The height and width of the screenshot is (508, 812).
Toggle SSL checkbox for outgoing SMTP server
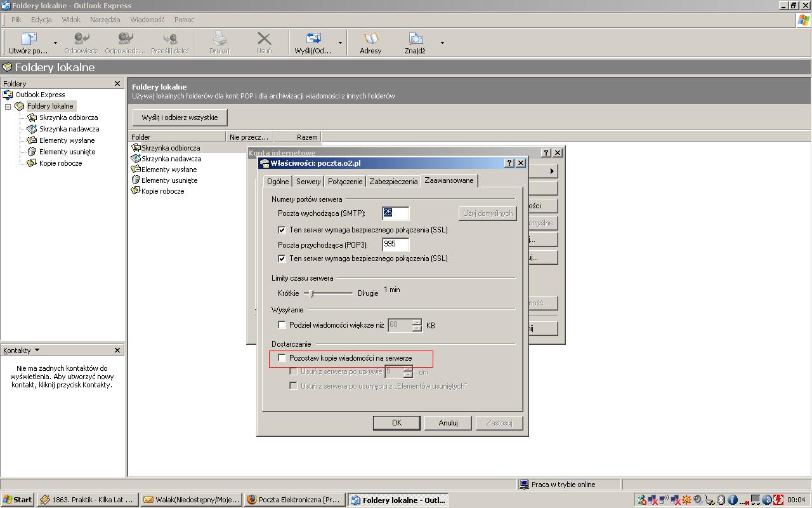(282, 230)
